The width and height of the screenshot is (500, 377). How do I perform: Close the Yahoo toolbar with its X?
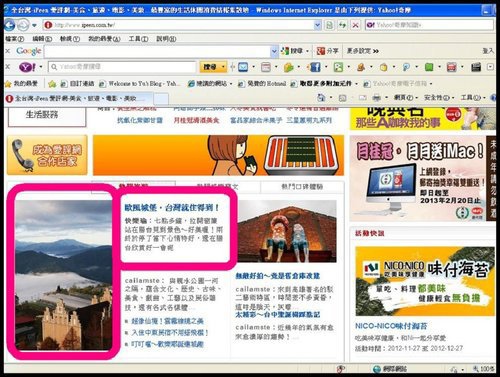click(x=8, y=67)
